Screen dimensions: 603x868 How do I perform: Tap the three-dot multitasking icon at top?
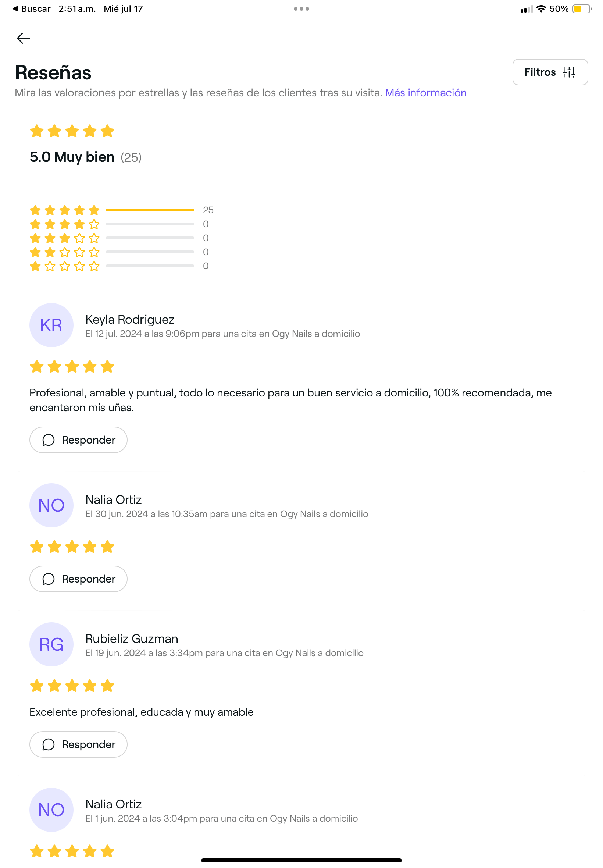pyautogui.click(x=301, y=9)
